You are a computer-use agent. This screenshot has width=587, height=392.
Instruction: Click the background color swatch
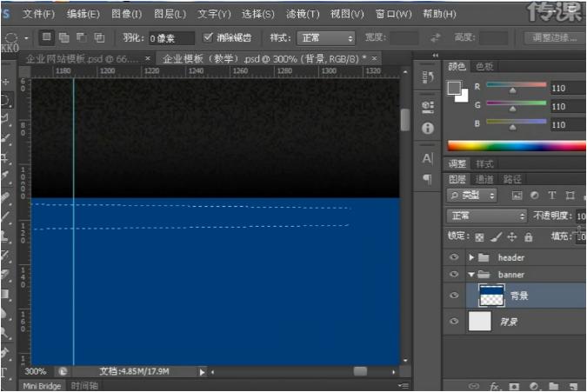(464, 96)
